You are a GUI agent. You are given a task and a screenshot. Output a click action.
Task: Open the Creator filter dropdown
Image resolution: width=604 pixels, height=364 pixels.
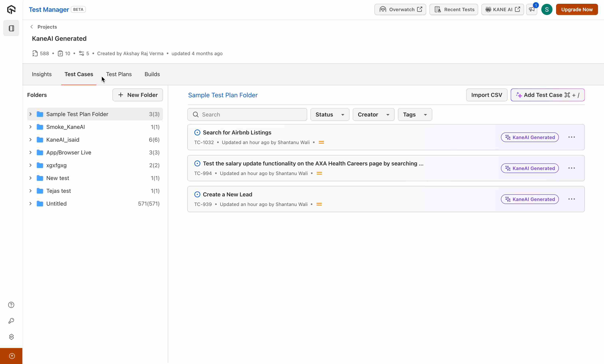click(373, 114)
